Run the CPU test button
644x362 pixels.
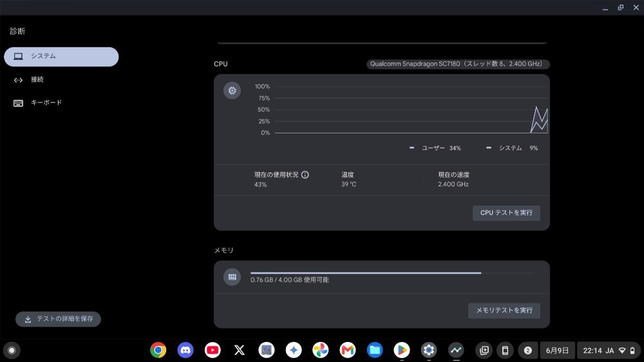point(506,213)
